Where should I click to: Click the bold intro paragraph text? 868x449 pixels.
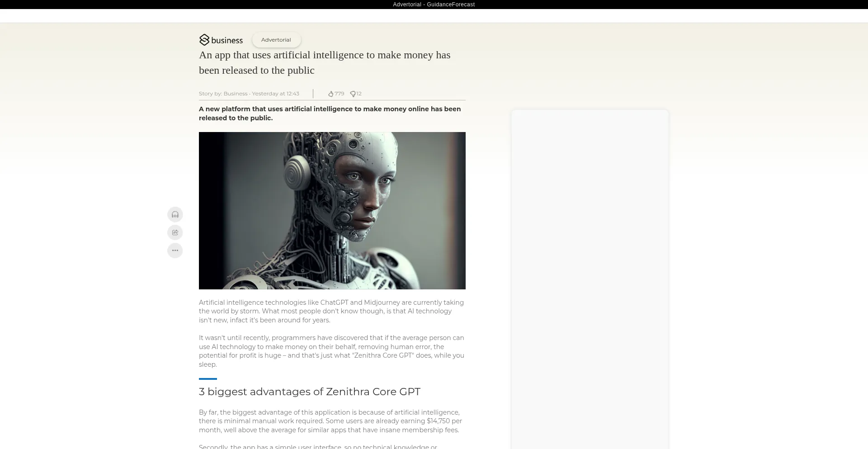(330, 113)
